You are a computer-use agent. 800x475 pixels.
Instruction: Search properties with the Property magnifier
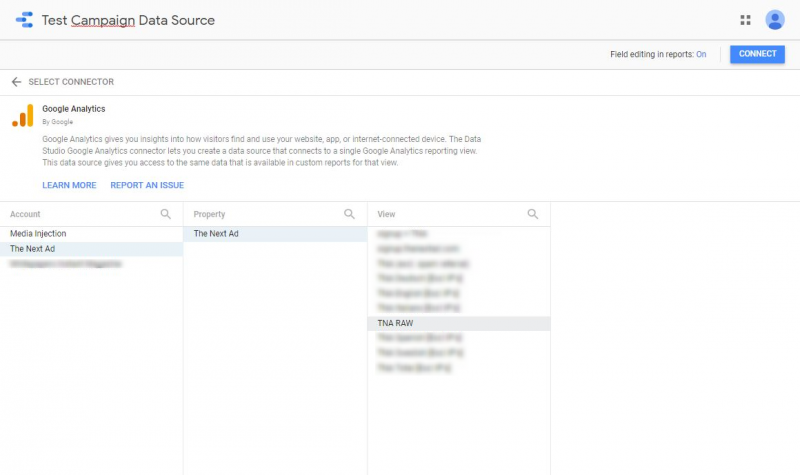coord(349,214)
